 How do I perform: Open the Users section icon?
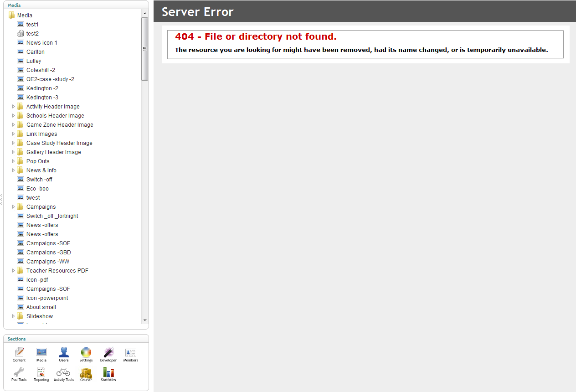coord(64,352)
